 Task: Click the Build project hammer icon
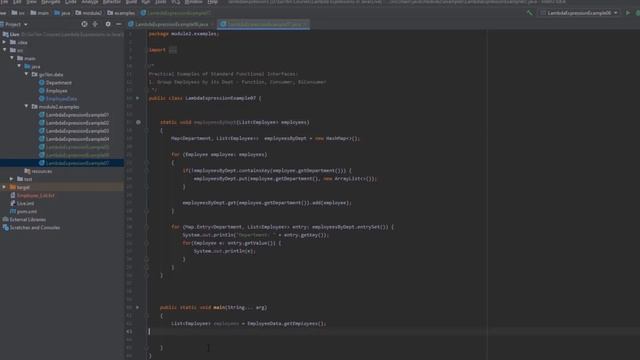point(530,13)
